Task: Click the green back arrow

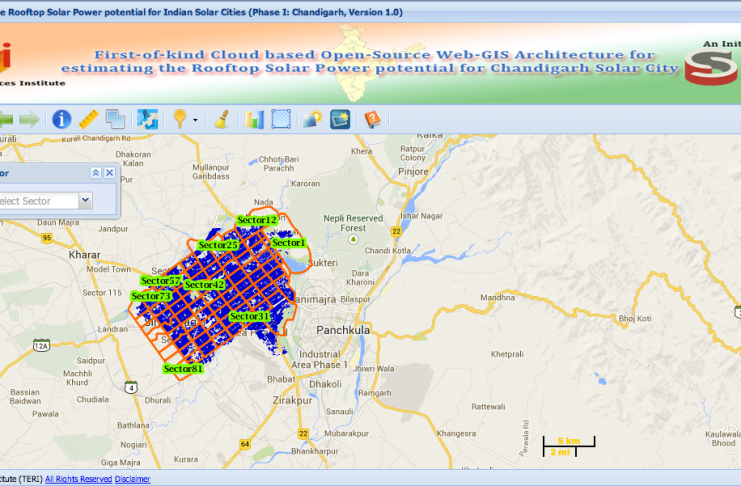Action: (6, 120)
